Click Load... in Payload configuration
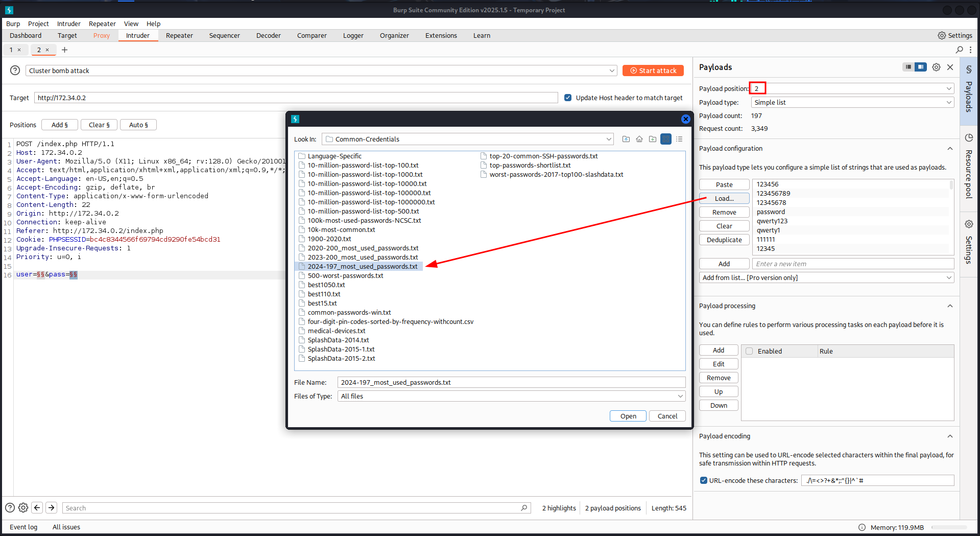Screen dimensions: 980x536 [724, 198]
